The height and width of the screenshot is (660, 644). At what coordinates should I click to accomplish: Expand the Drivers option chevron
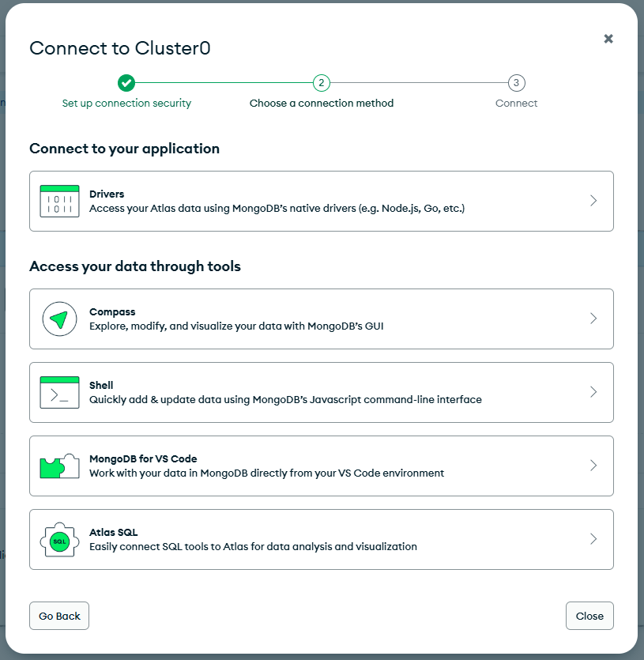593,200
